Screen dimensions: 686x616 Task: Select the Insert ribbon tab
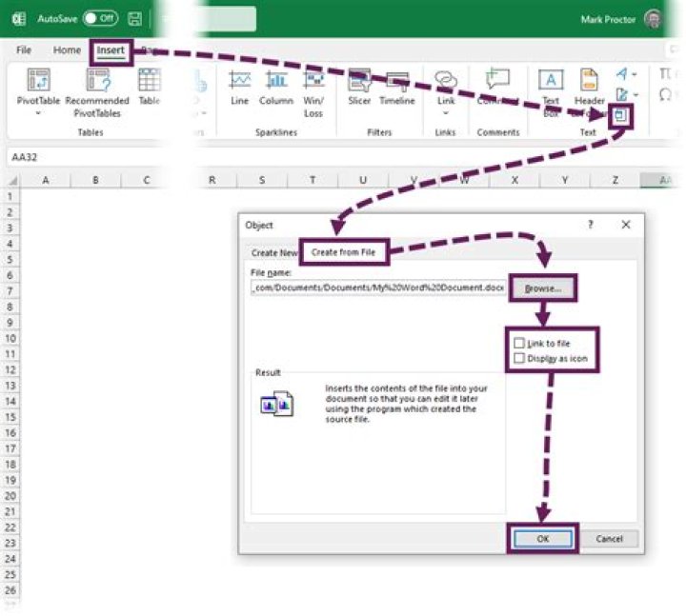click(111, 50)
